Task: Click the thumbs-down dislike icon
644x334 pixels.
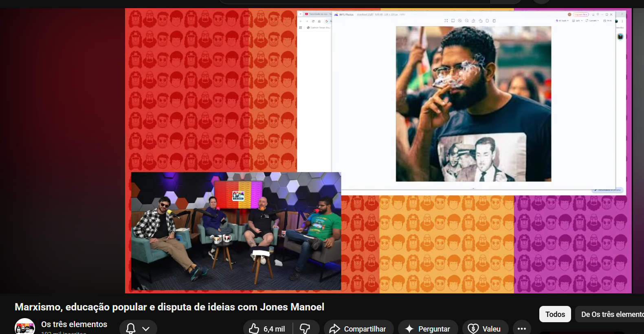Action: 305,328
